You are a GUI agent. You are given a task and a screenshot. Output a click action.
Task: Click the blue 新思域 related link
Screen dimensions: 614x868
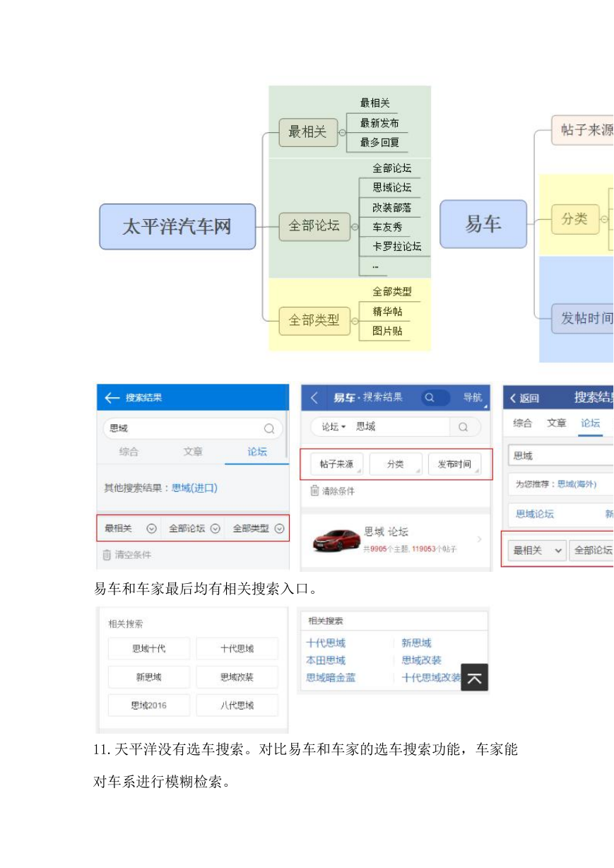pyautogui.click(x=416, y=643)
